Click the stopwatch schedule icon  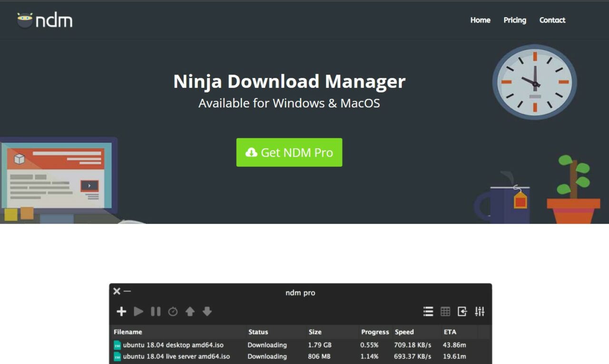(x=173, y=312)
